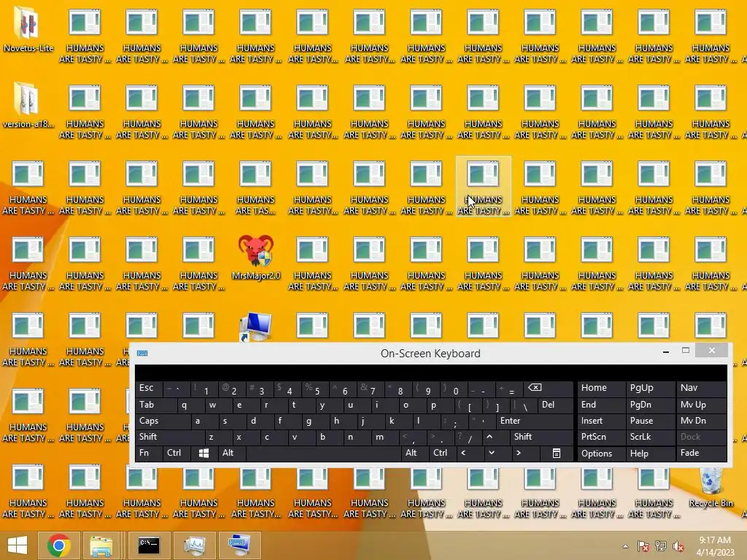Select the shortcut computer icon below MrsMajor2.0
The image size is (747, 560).
(256, 327)
